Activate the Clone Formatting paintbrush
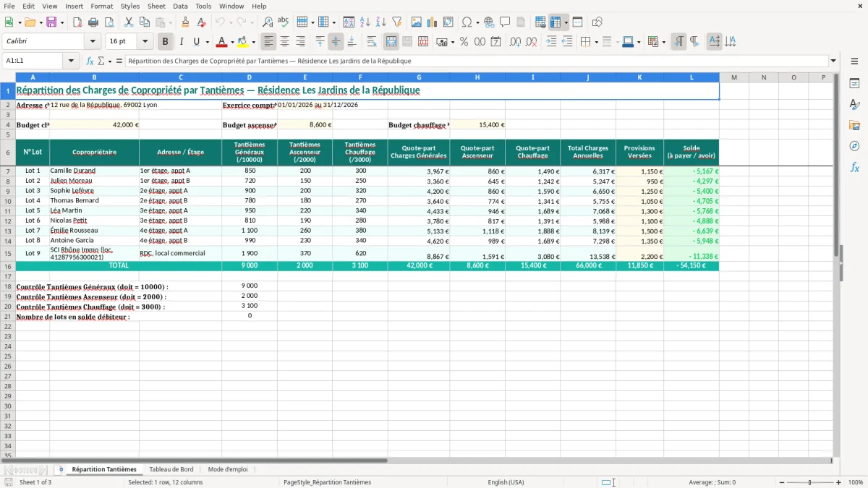 point(185,22)
